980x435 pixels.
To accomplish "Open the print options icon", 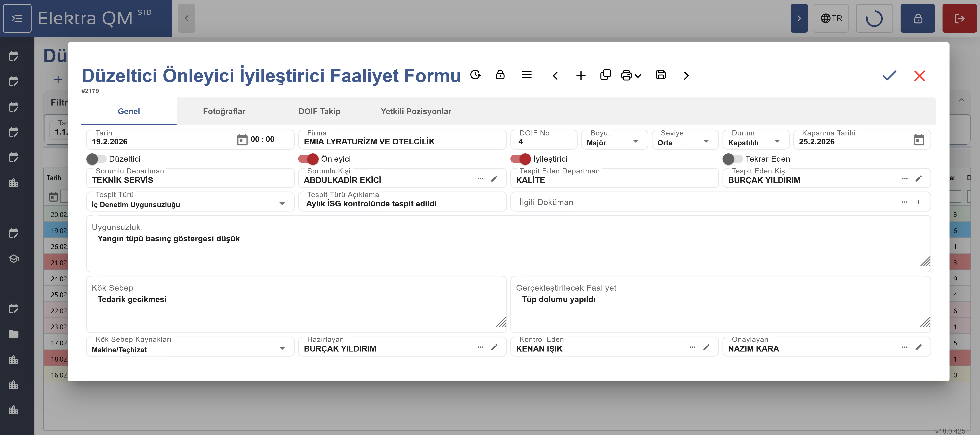I will pos(631,75).
